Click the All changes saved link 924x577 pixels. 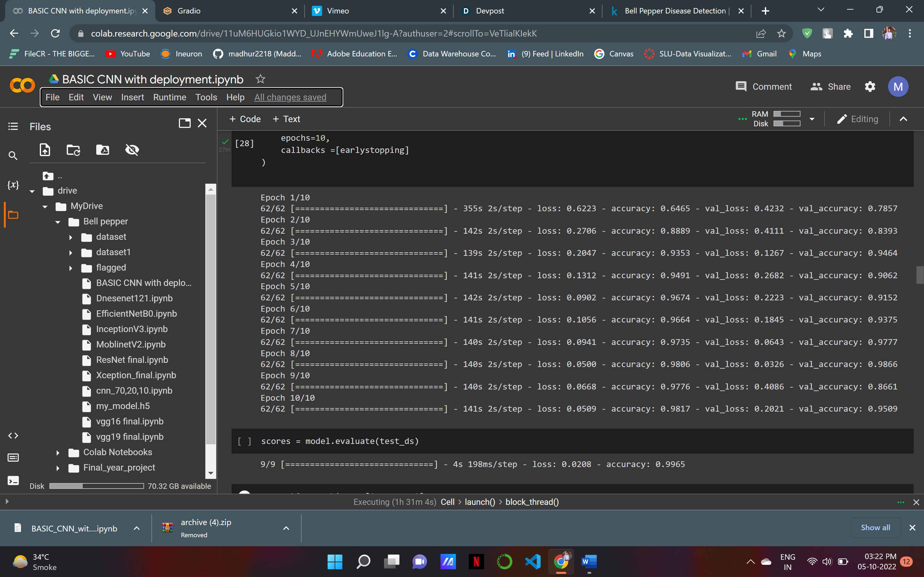click(x=290, y=97)
